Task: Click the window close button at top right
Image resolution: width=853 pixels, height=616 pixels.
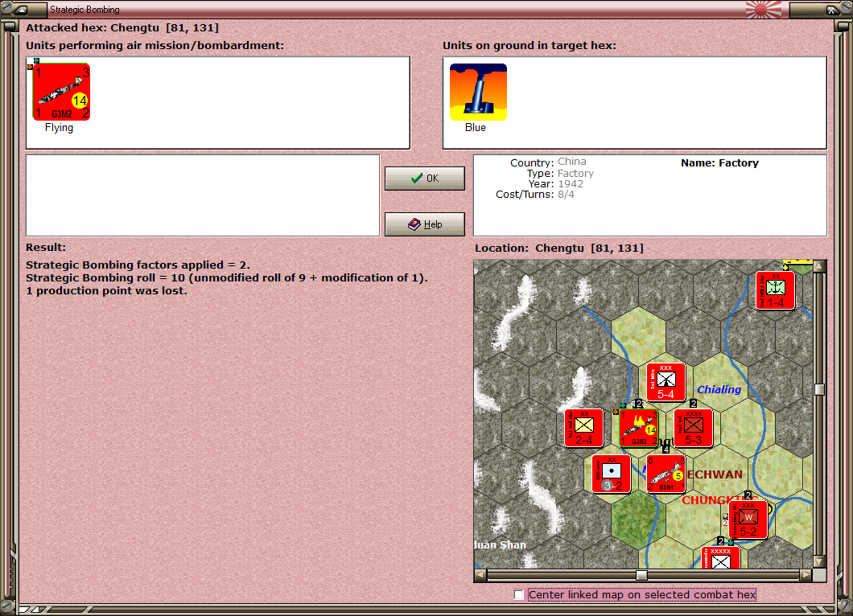Action: coord(831,9)
